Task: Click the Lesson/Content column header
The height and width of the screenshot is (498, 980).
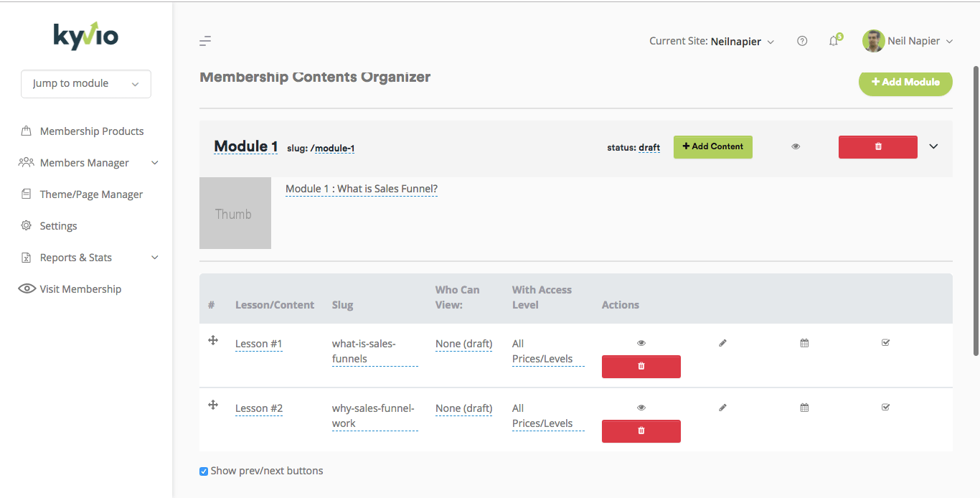Action: (x=275, y=305)
